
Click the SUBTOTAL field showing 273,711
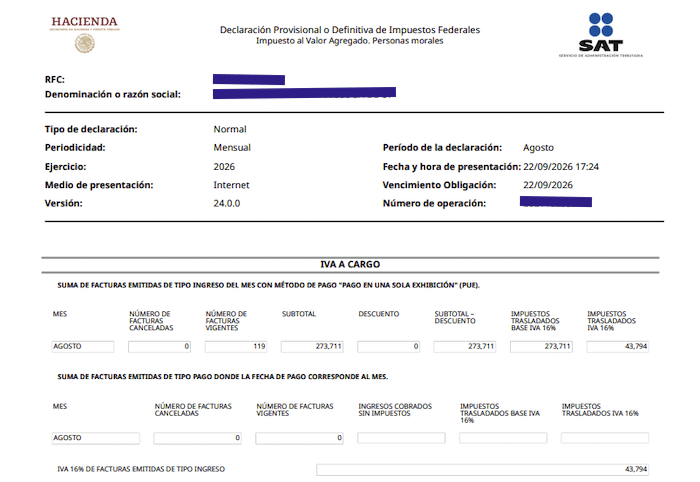point(312,347)
